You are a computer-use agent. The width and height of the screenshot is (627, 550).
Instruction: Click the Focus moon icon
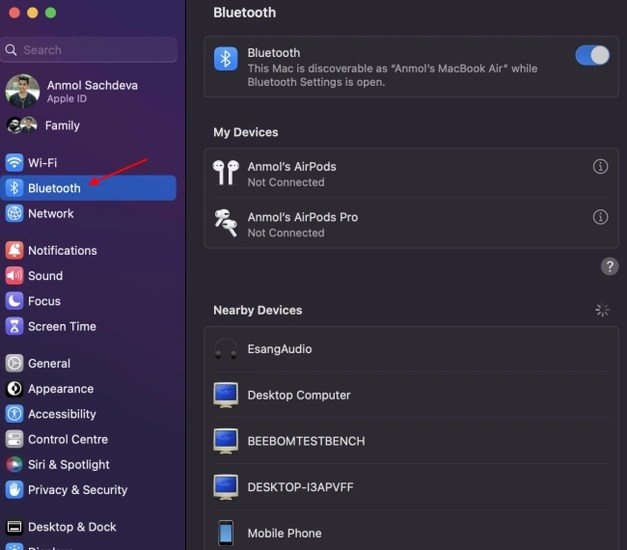coord(14,301)
